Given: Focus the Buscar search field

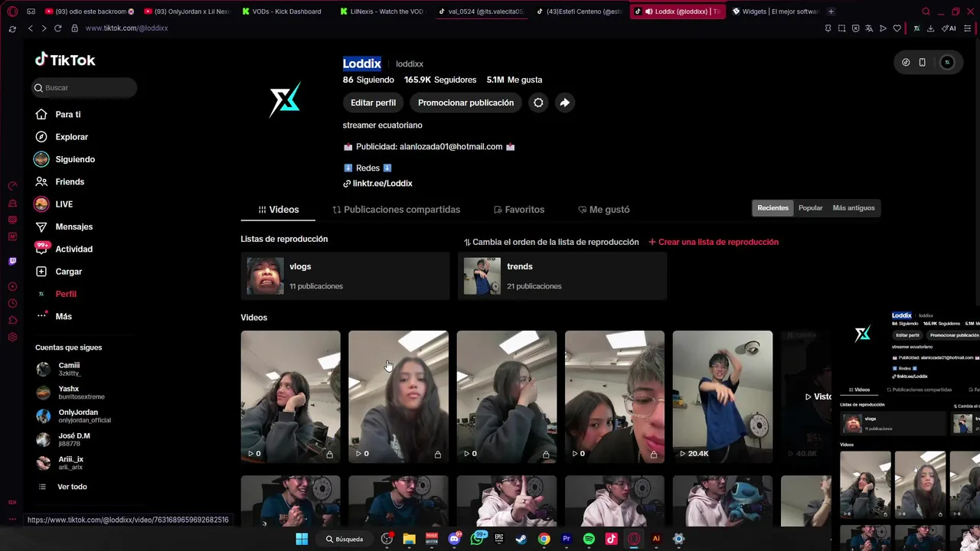Looking at the screenshot, I should click(84, 88).
